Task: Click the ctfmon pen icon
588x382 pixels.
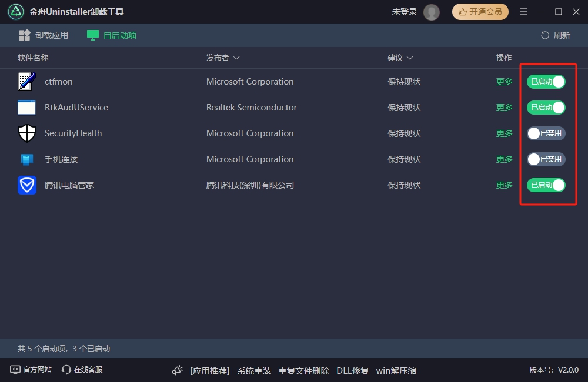Action: click(x=26, y=81)
